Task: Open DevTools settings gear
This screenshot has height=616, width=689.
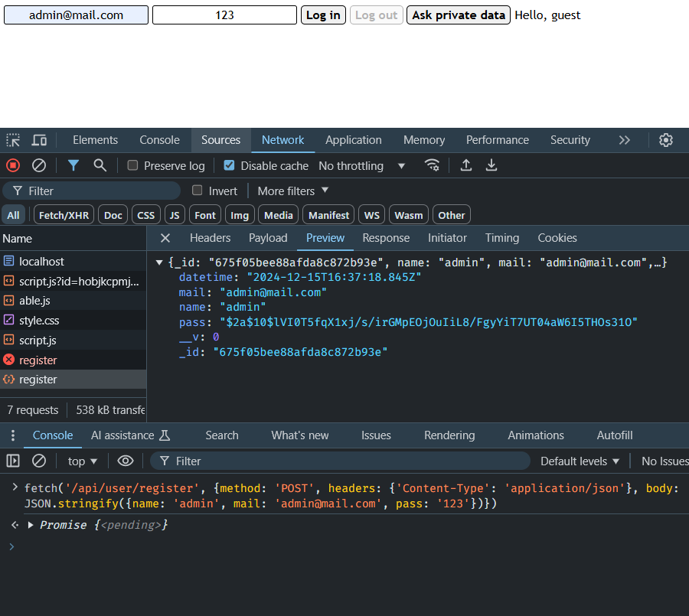Action: coord(666,140)
